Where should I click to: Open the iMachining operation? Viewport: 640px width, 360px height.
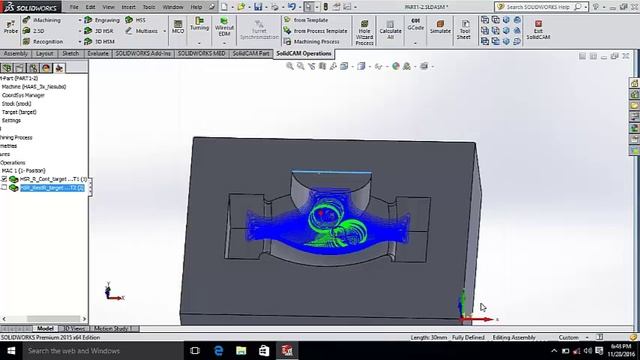tap(42, 20)
